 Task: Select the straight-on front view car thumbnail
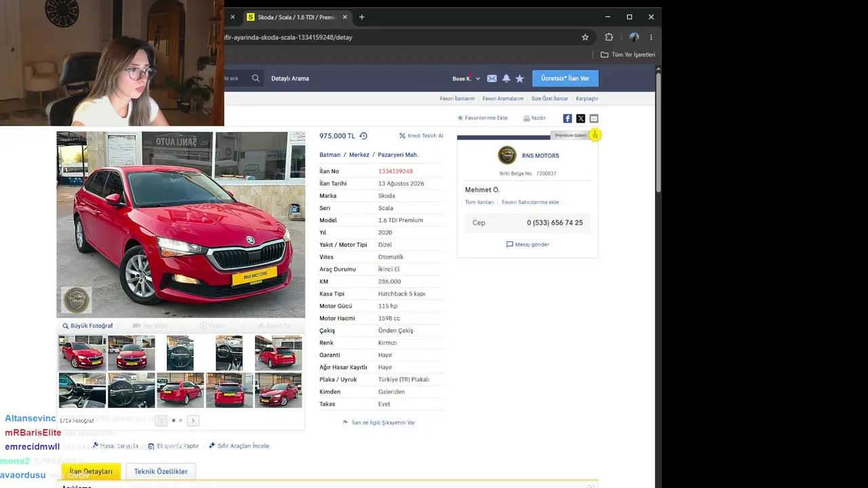[131, 353]
